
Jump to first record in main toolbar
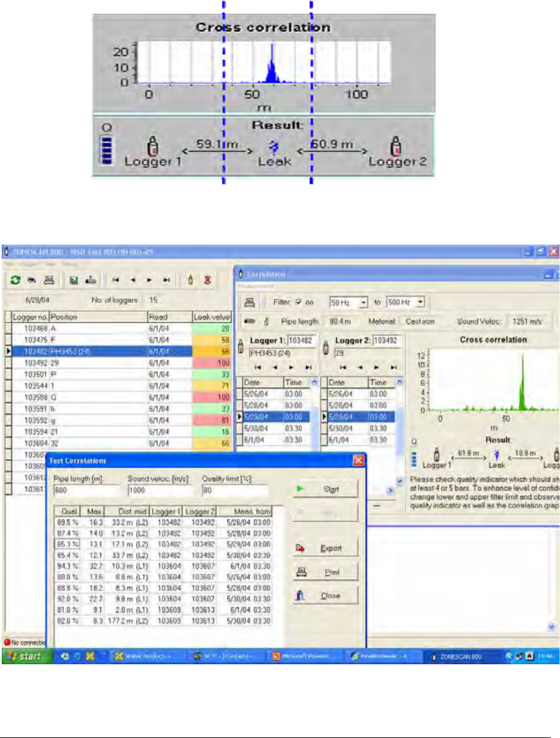point(115,279)
